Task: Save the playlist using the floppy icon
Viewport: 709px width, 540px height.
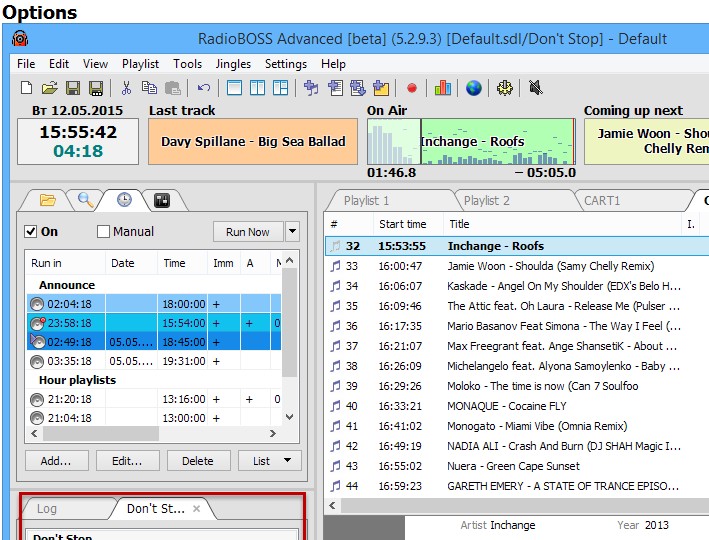Action: (73, 88)
